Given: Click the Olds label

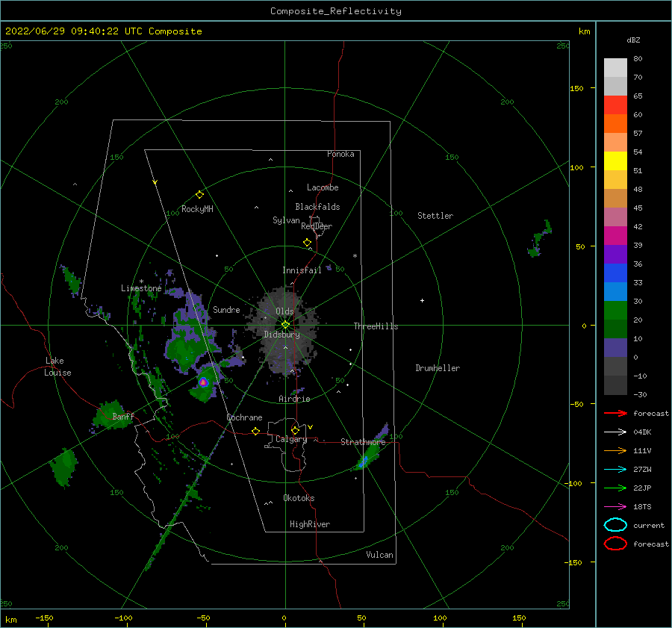Looking at the screenshot, I should coord(284,311).
